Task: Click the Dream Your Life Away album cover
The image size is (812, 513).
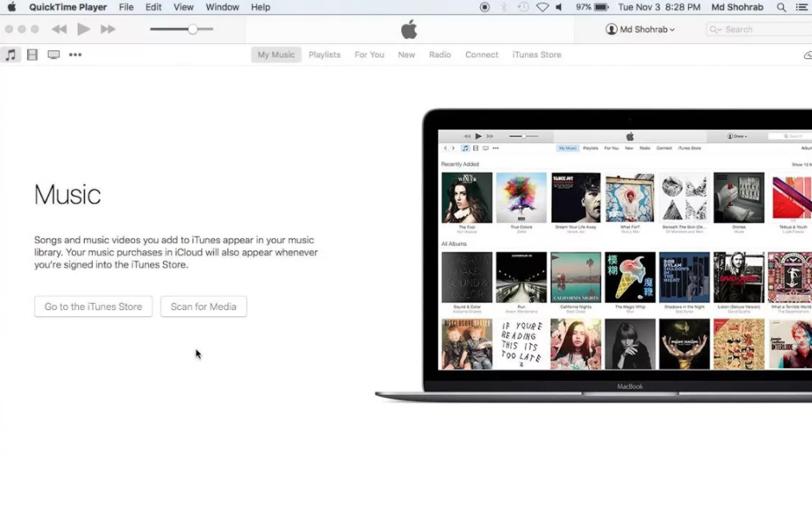Action: coord(575,197)
